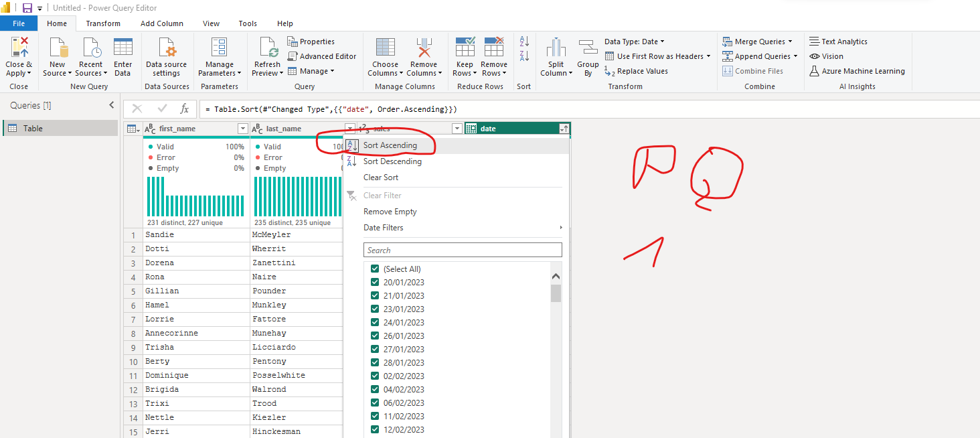Switch to the View tab

(211, 23)
